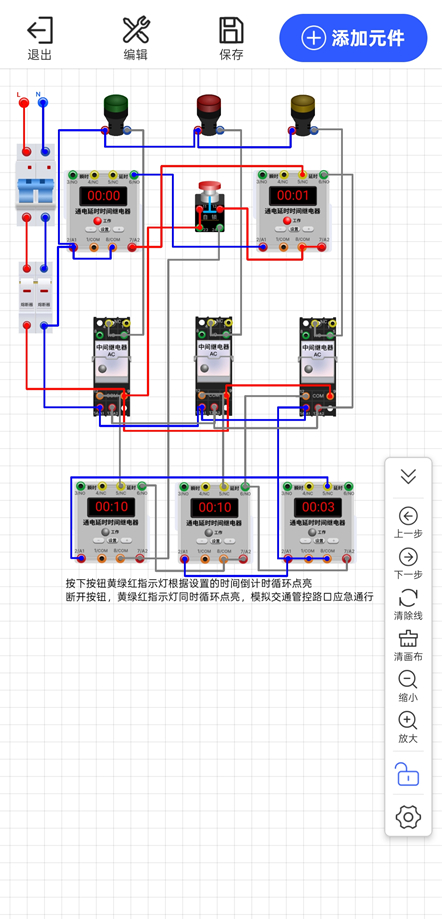Open the settings gear in side panel
Screen dimensions: 445x919
[408, 816]
